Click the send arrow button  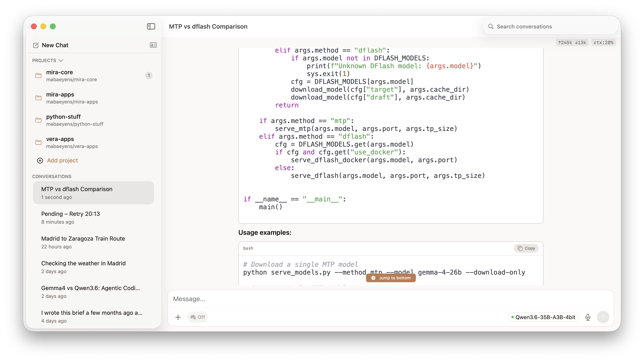(x=603, y=317)
